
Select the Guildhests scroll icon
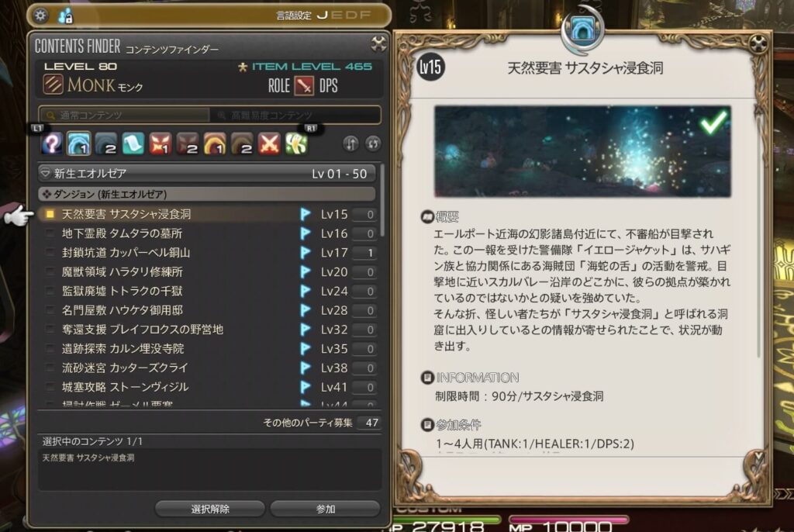(x=133, y=144)
